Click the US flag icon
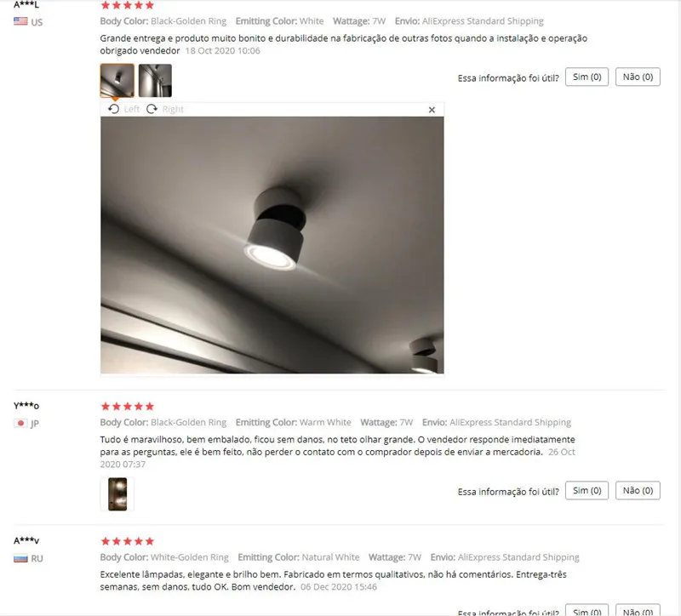Viewport: 681px width, 616px height. [x=20, y=21]
